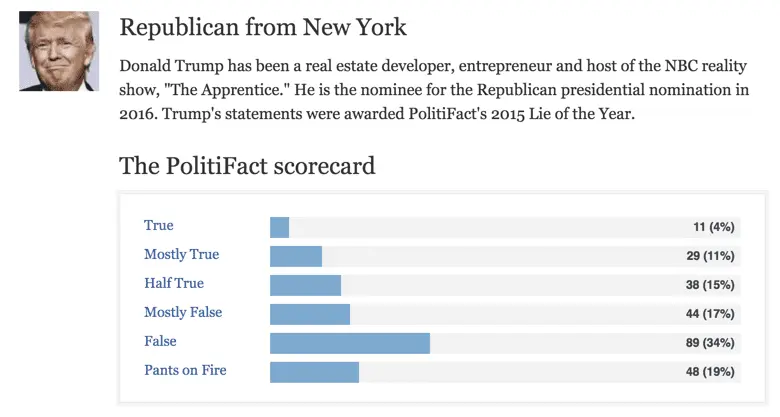Click the 89 (34%) count label
This screenshot has height=417, width=780.
pos(710,343)
